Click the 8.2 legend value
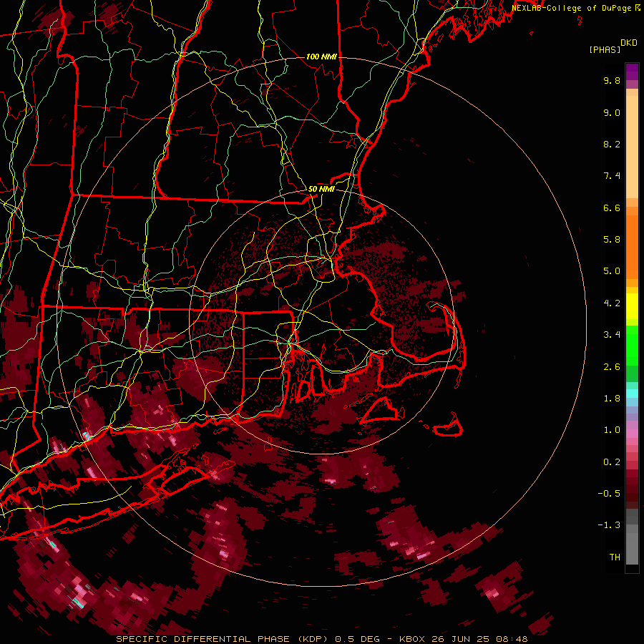 pos(612,144)
